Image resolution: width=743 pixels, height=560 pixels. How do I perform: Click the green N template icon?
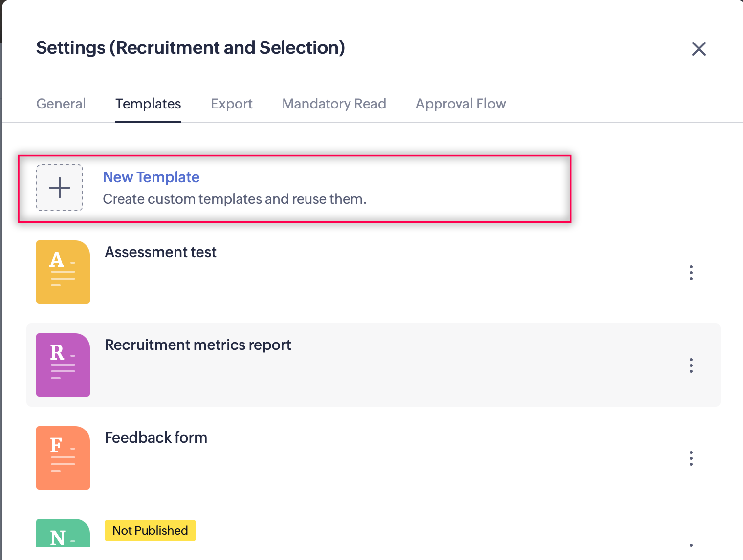click(x=63, y=534)
